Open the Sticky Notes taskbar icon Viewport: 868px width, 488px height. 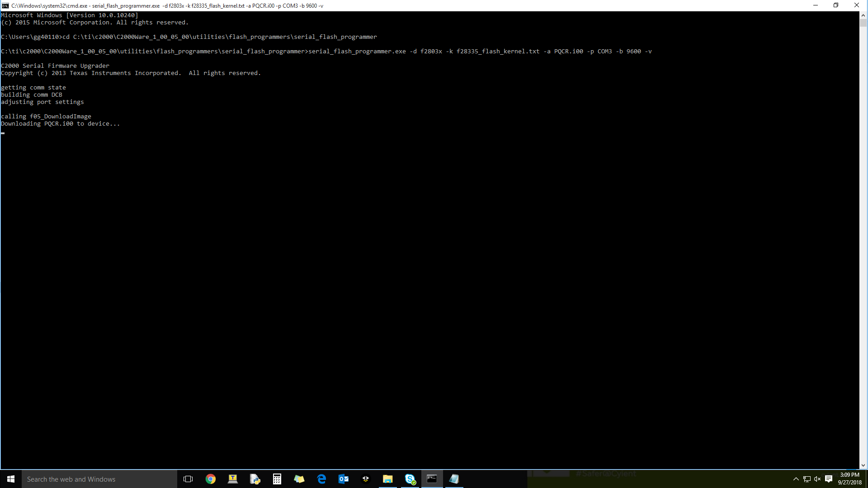(299, 479)
